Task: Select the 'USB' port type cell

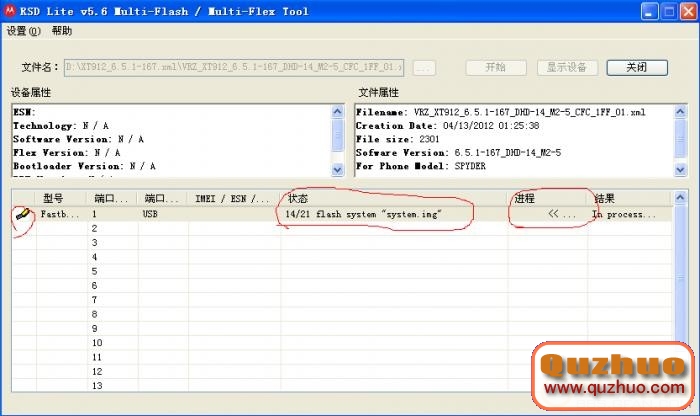Action: pos(150,214)
